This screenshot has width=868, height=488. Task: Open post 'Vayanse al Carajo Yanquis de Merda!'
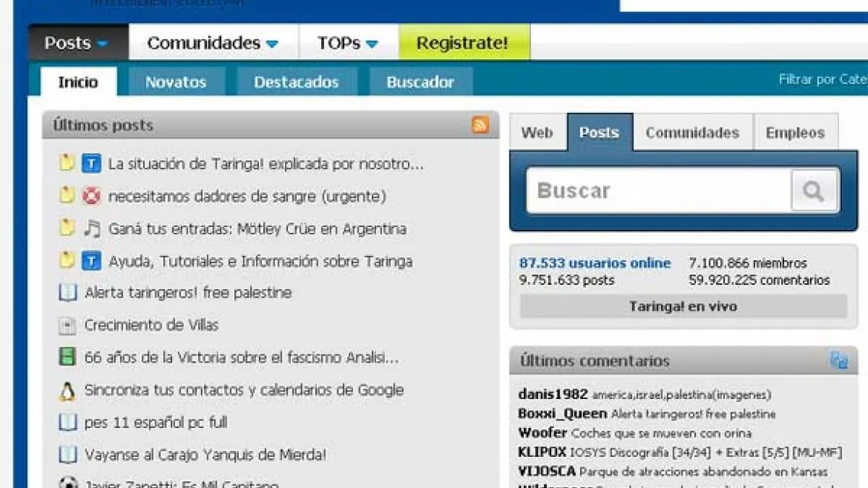pos(206,455)
